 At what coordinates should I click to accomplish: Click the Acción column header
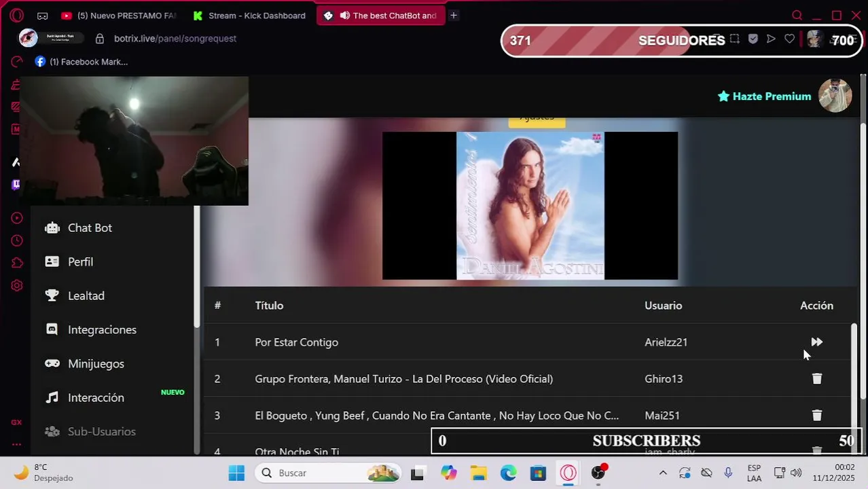[x=816, y=306]
